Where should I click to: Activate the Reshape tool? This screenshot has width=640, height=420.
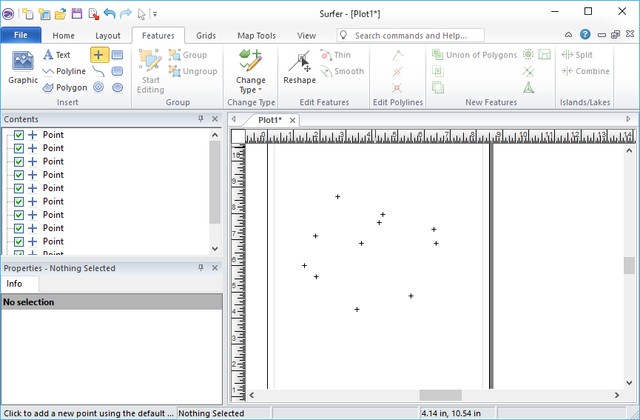pos(300,67)
